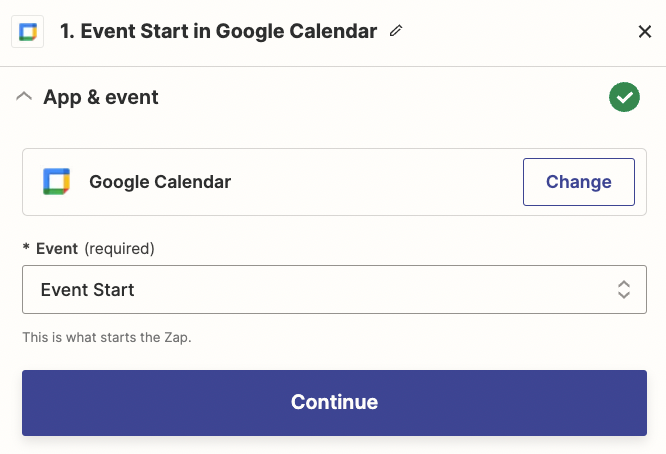Click the Event field label
The height and width of the screenshot is (454, 666).
coord(57,248)
